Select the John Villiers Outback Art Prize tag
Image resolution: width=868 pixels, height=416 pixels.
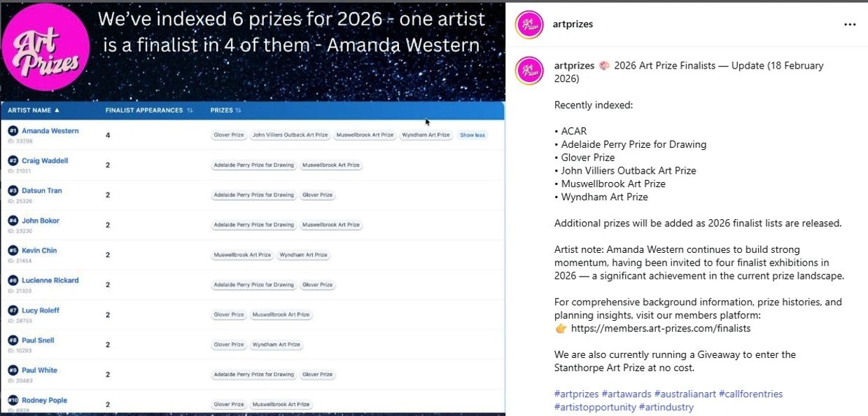pos(290,135)
